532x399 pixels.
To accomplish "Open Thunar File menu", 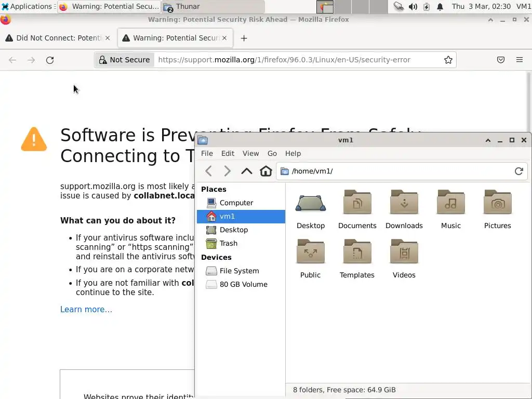I will (207, 153).
